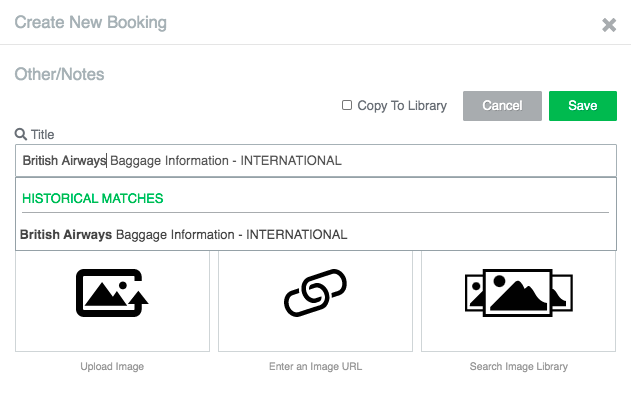Viewport: 631px width, 395px height.
Task: Click the Enter an Image URL label
Action: (x=316, y=366)
